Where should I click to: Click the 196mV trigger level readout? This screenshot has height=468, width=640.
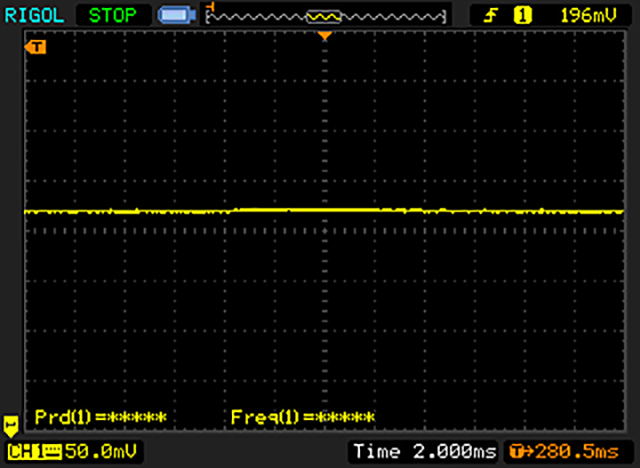[x=588, y=16]
